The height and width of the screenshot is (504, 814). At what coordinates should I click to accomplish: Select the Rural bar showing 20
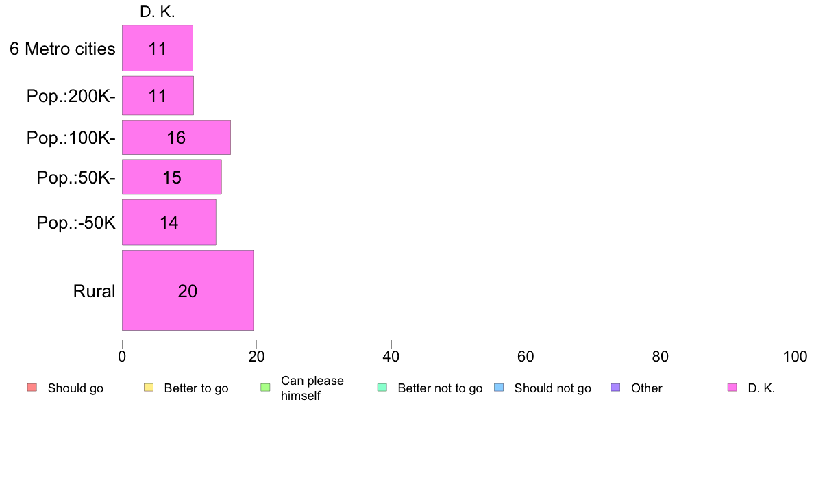[x=188, y=290]
